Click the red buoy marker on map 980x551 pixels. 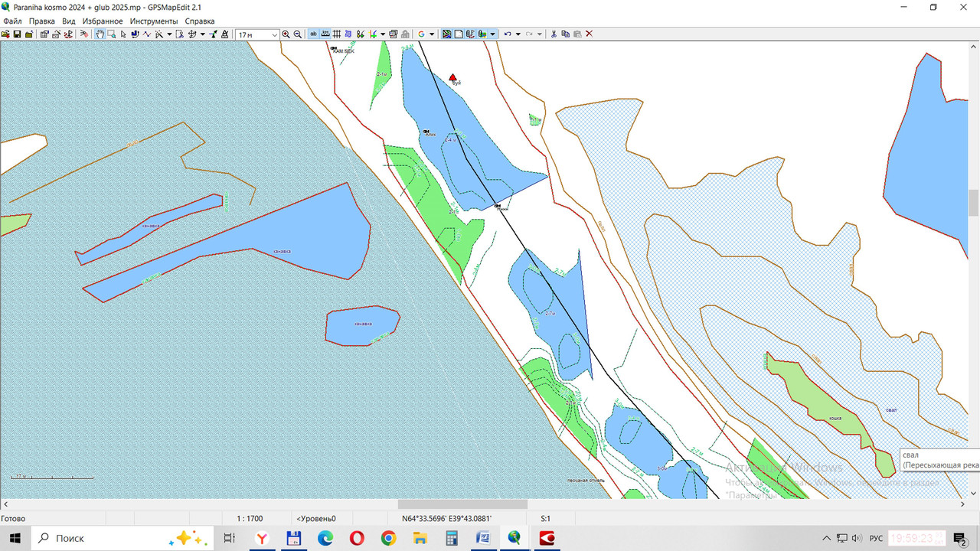point(452,77)
